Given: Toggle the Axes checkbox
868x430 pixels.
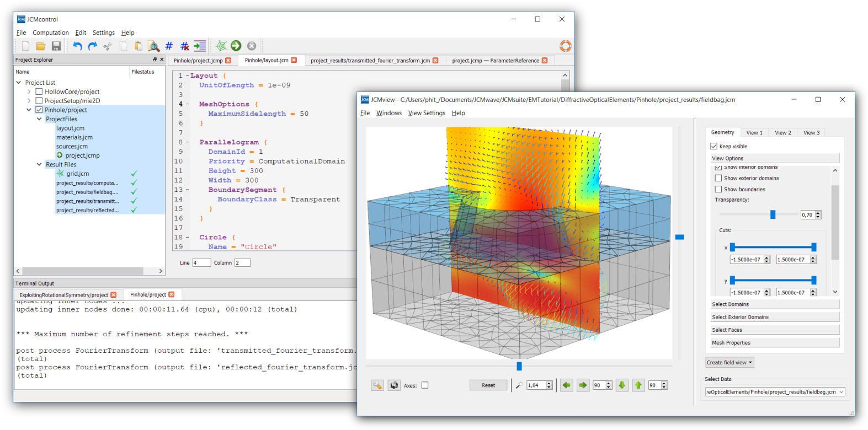Looking at the screenshot, I should pos(425,385).
